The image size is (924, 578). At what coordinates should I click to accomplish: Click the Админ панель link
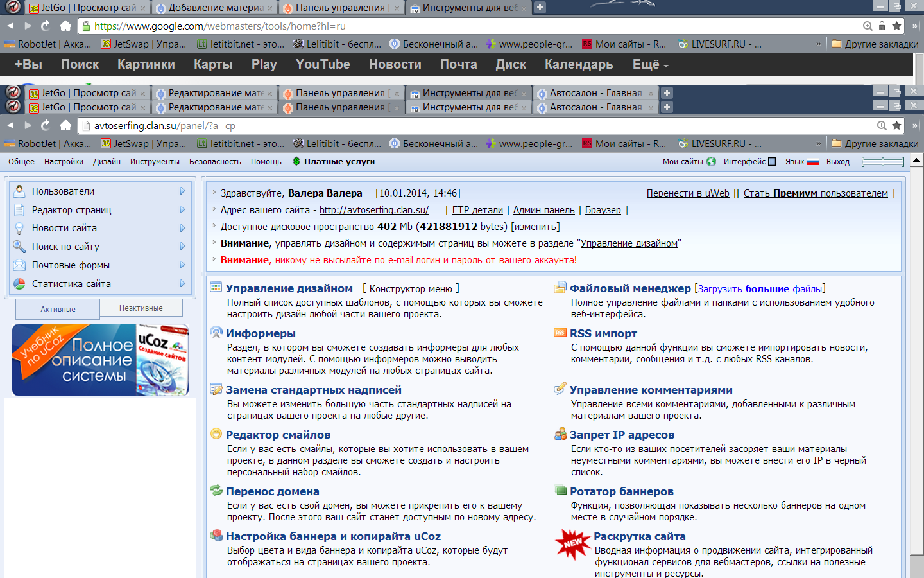(543, 209)
